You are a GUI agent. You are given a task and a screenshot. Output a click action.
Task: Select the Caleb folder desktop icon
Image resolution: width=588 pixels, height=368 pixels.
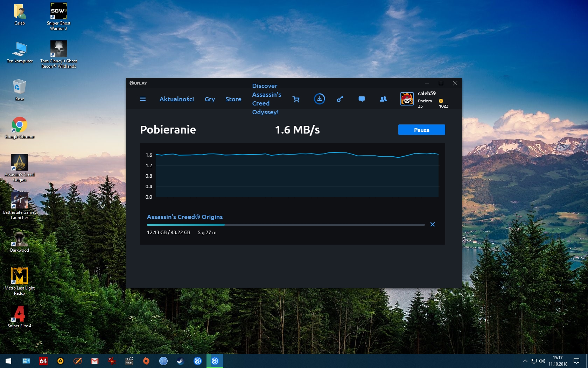click(x=20, y=15)
